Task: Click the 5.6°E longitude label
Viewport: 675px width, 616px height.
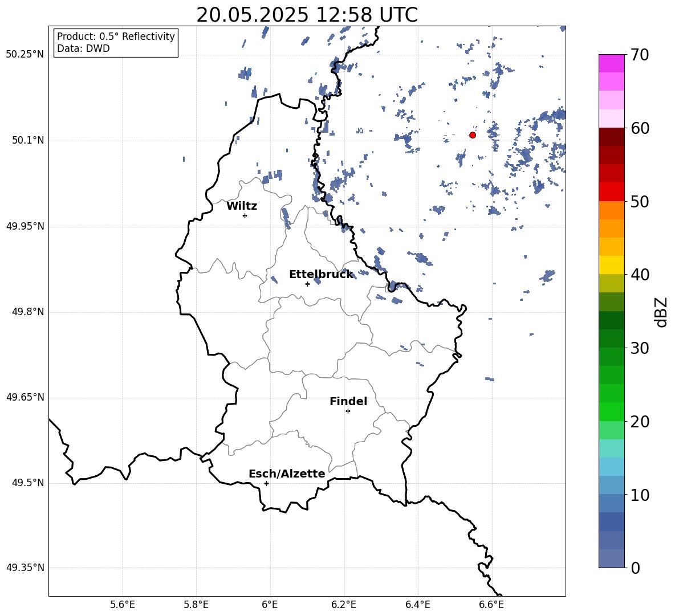Action: (x=122, y=605)
